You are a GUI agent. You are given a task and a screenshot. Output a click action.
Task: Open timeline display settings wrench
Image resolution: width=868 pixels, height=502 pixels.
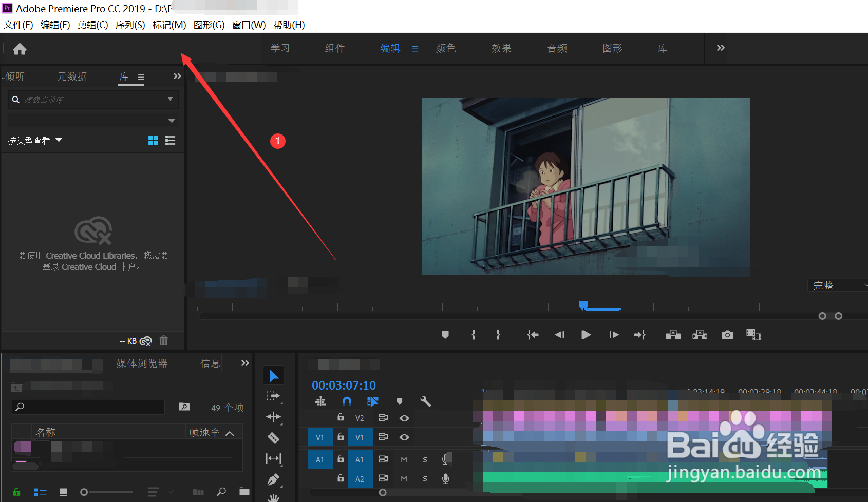click(425, 401)
